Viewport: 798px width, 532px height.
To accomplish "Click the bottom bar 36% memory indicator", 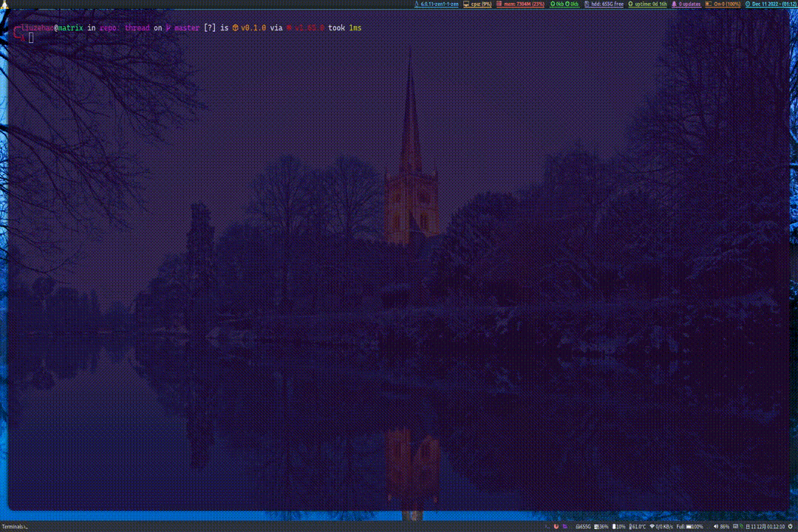I will [601, 526].
